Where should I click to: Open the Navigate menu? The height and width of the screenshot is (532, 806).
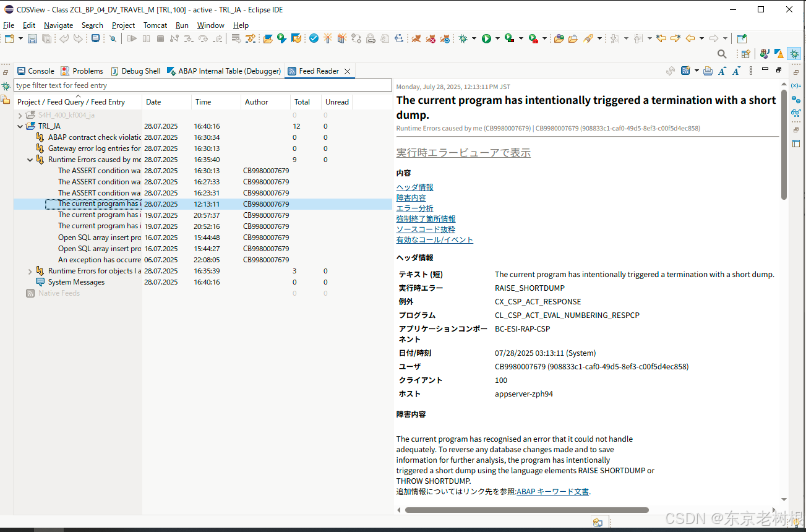[x=58, y=25]
